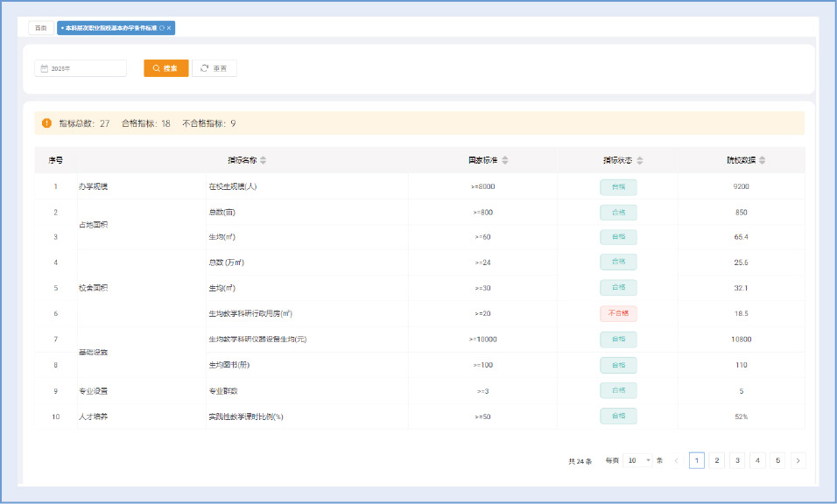Click the orange warning icon in the summary bar
The width and height of the screenshot is (837, 504).
point(46,123)
